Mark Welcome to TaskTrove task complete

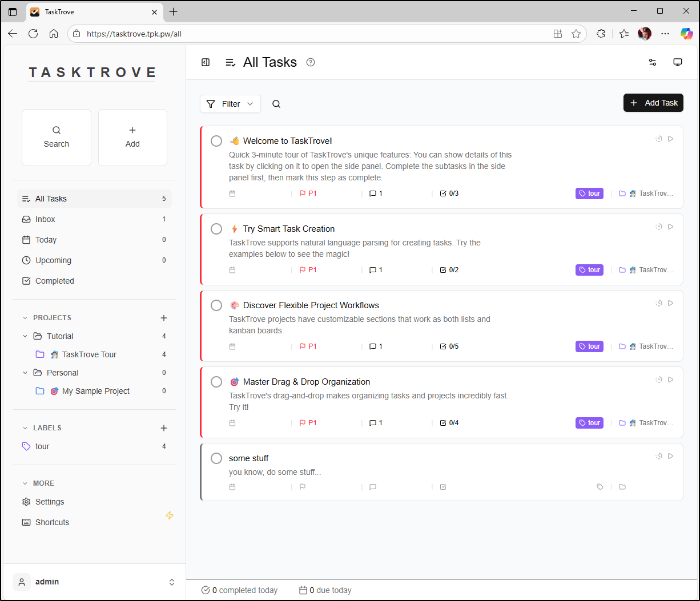216,141
